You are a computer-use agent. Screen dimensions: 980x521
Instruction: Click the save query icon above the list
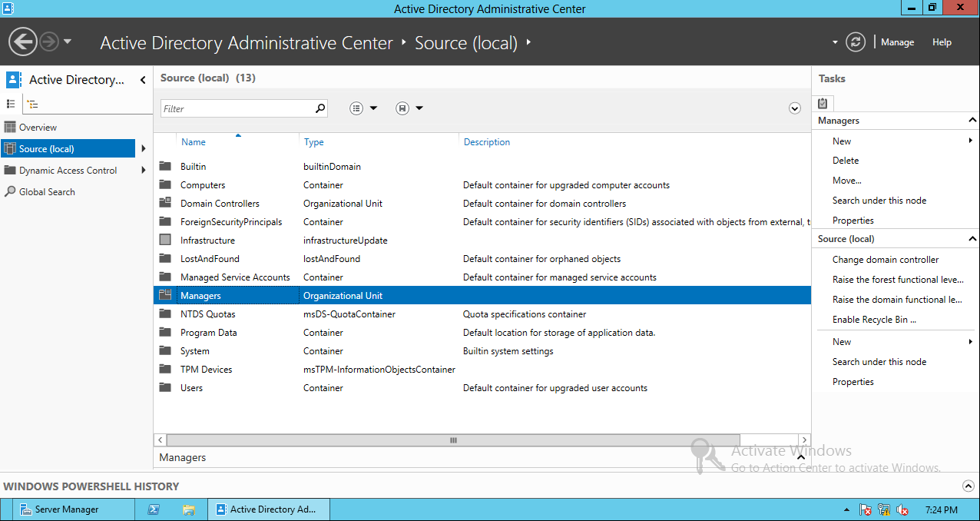click(401, 108)
